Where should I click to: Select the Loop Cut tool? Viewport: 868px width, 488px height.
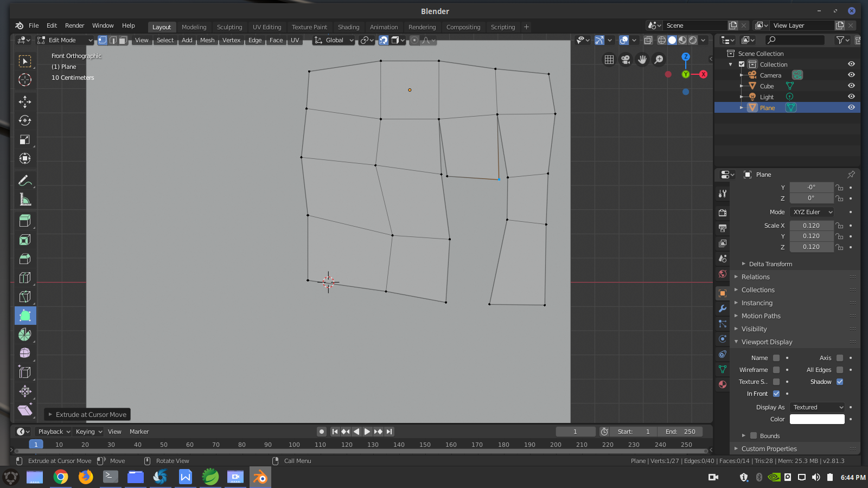pos(25,278)
